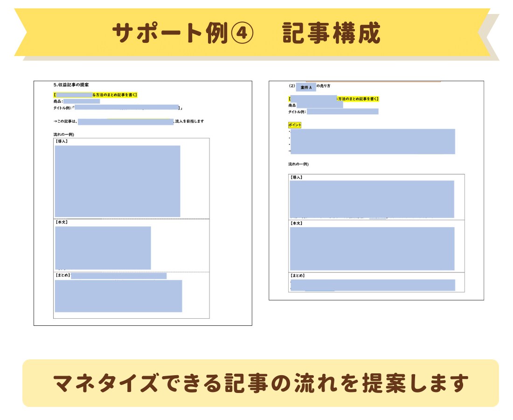The width and height of the screenshot is (513, 420).
Task: Click the masked 導入 content block in left document
Action: click(118, 182)
